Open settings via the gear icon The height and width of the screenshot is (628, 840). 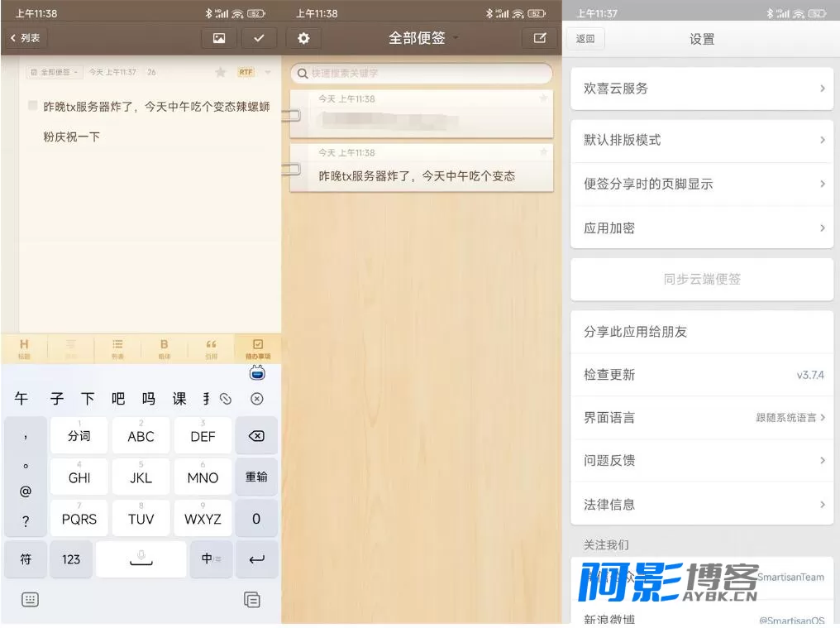(303, 38)
